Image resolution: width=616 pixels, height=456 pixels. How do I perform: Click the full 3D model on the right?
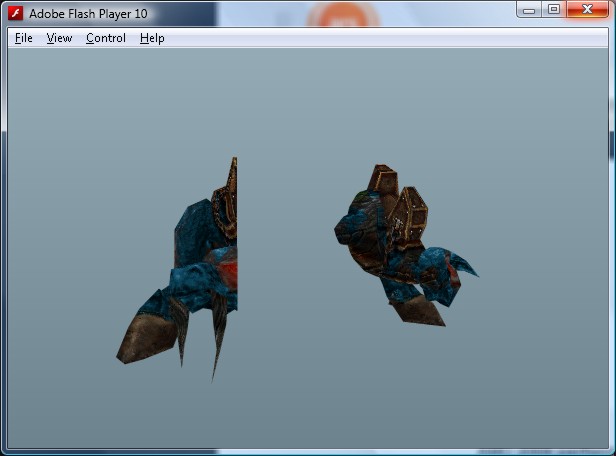405,245
